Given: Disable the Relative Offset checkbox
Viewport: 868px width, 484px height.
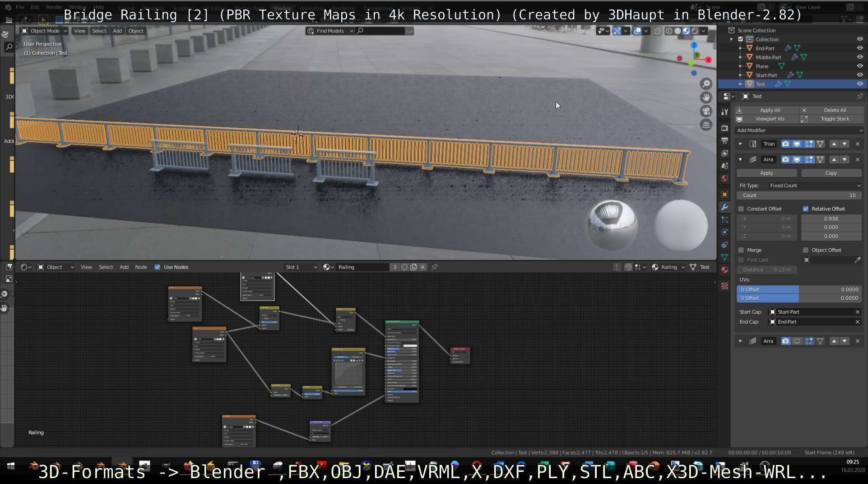Looking at the screenshot, I should [x=805, y=209].
